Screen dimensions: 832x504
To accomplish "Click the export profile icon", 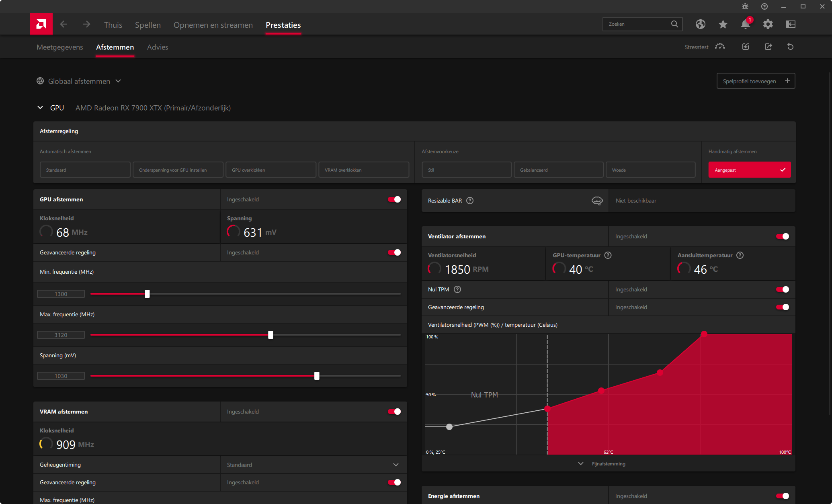I will pyautogui.click(x=768, y=47).
